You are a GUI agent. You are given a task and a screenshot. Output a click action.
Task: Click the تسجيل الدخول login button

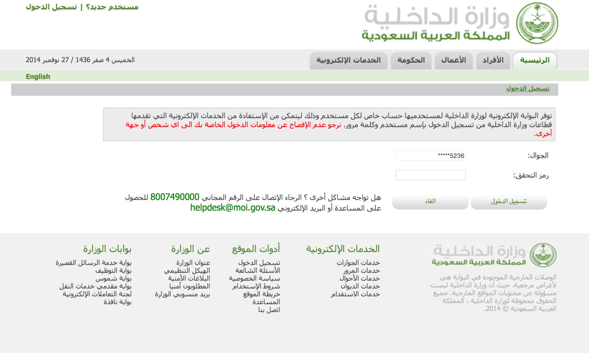508,201
